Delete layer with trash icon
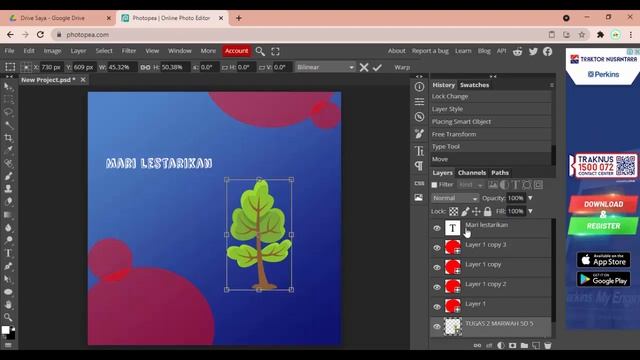This screenshot has width=640, height=360. pyautogui.click(x=548, y=345)
